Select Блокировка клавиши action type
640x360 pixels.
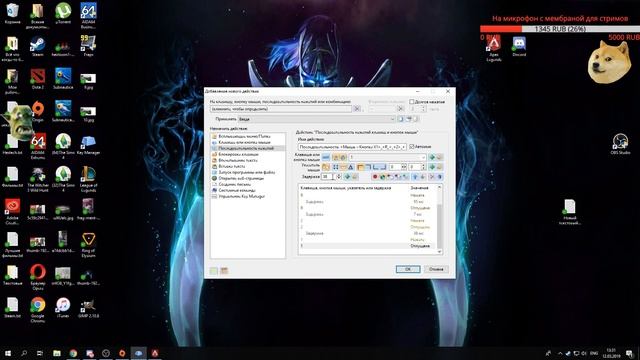click(238, 154)
